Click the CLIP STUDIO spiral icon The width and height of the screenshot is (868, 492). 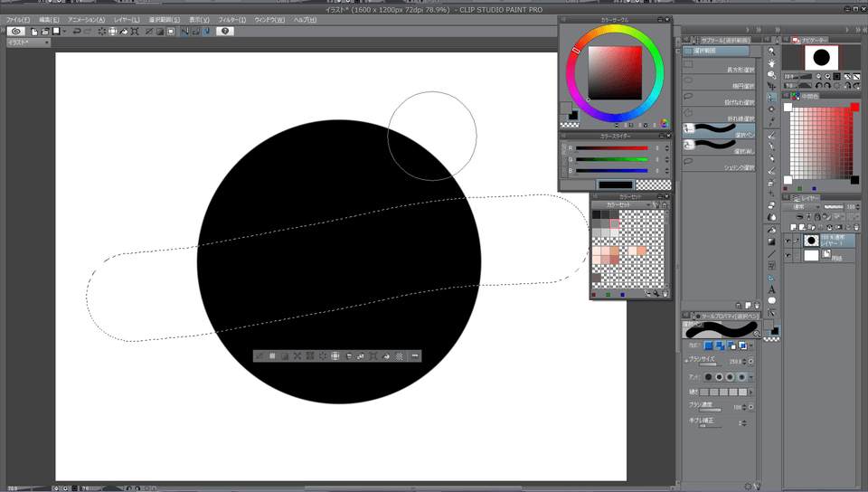16,31
